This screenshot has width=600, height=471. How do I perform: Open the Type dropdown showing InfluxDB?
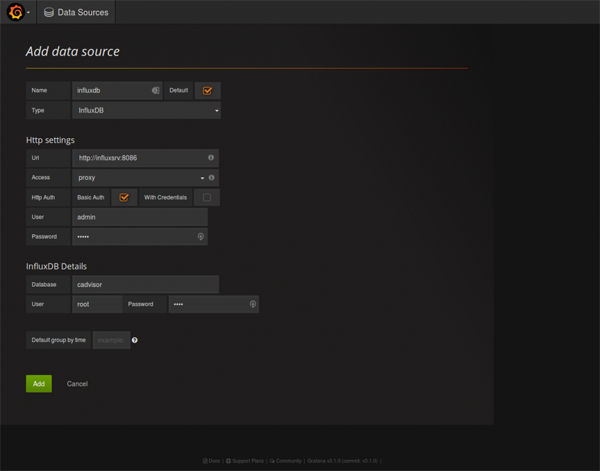pyautogui.click(x=146, y=111)
